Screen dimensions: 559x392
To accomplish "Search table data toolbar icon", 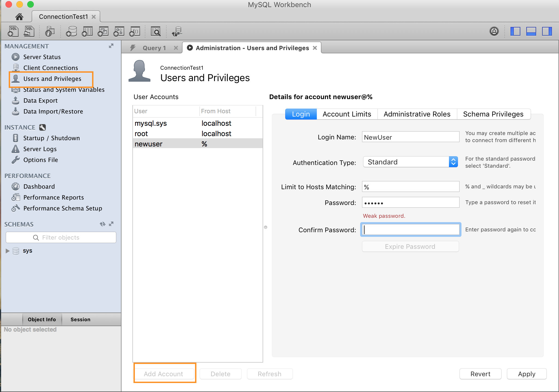I will click(x=156, y=31).
